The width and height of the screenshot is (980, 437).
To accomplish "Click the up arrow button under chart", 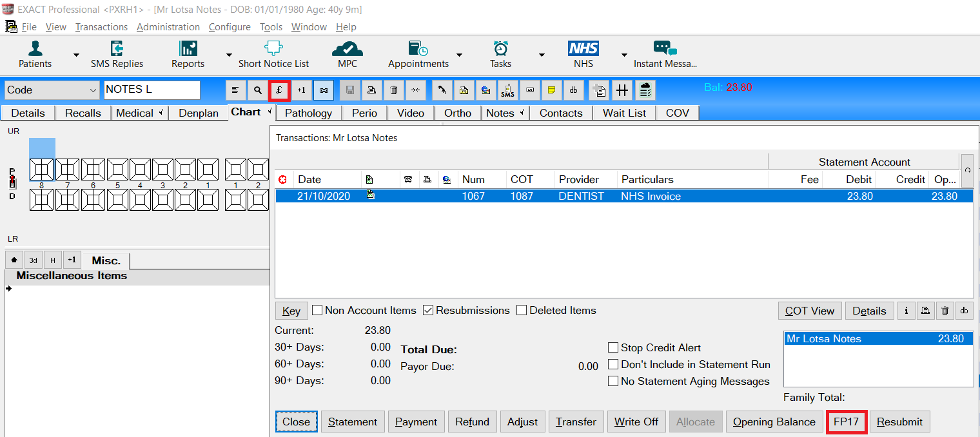I will pos(14,260).
